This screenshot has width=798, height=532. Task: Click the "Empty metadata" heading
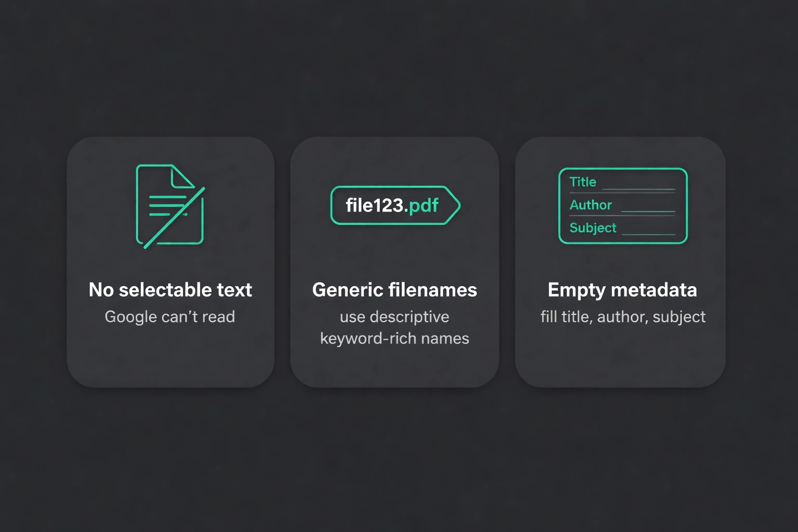(622, 290)
